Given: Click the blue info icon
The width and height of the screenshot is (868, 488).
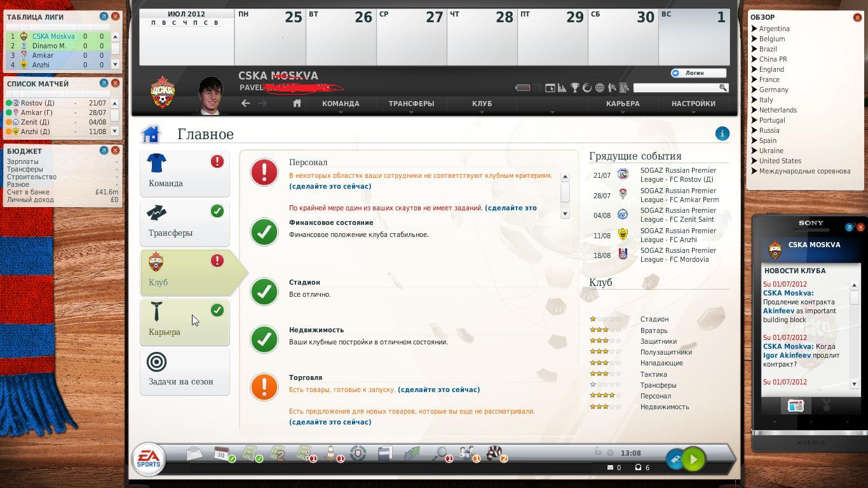Looking at the screenshot, I should click(722, 133).
